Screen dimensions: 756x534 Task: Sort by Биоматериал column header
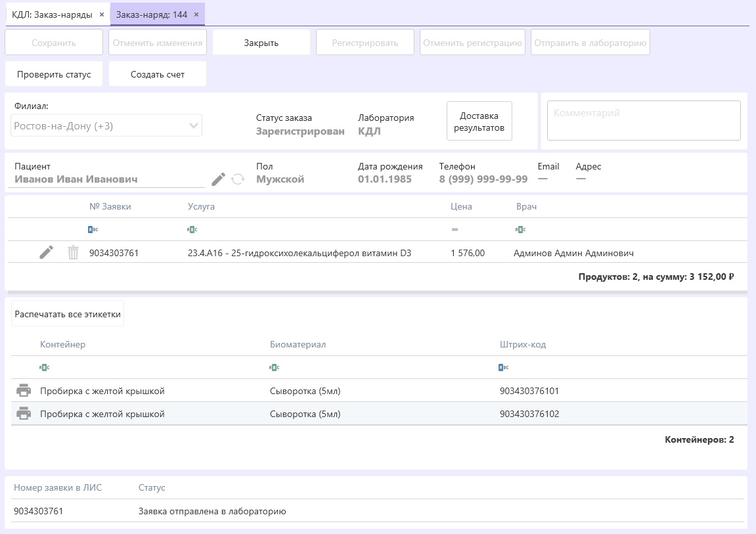click(298, 344)
